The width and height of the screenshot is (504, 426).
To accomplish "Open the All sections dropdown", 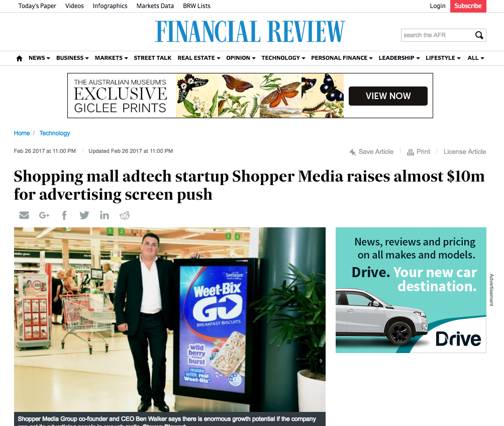I will pyautogui.click(x=476, y=58).
